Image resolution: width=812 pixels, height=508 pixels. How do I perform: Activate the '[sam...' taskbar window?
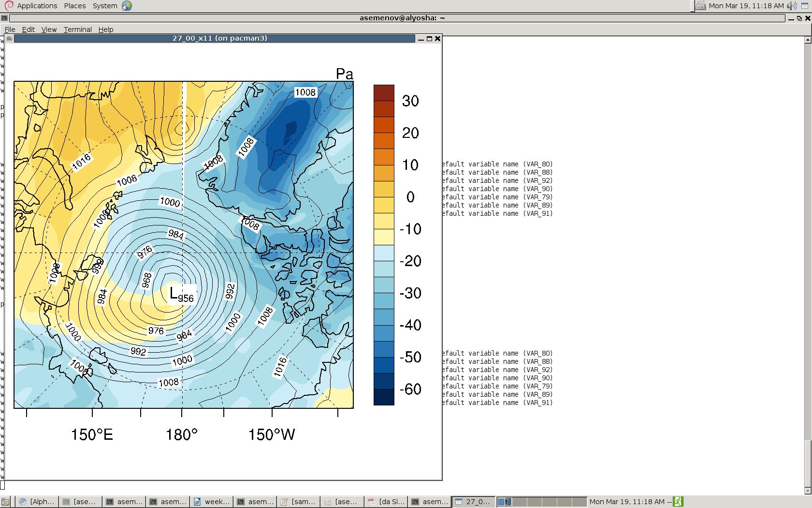tap(298, 502)
